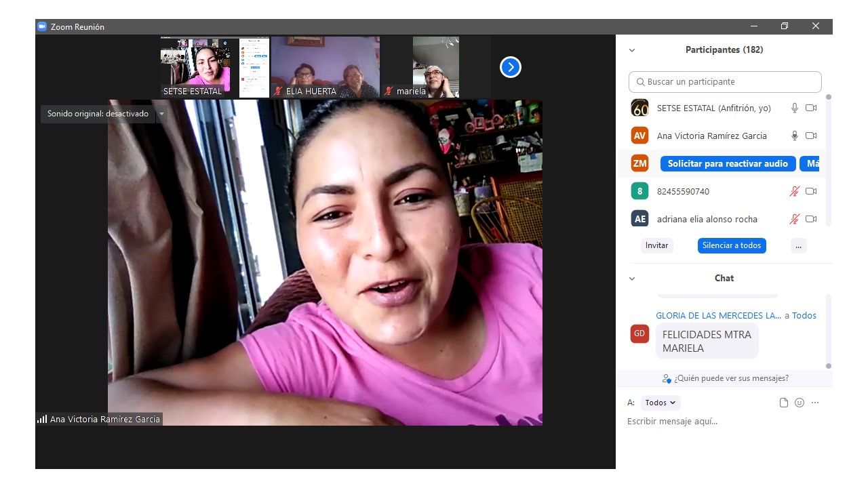Restore down the Zoom window

[x=785, y=26]
